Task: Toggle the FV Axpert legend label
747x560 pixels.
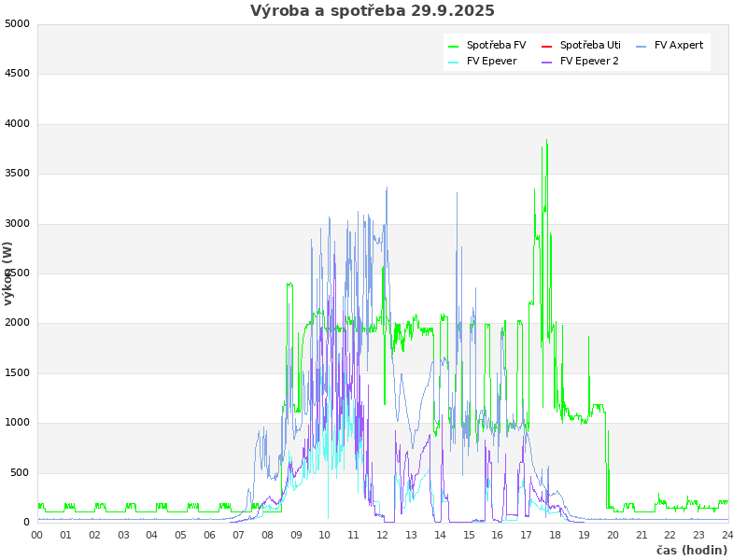Action: [679, 45]
